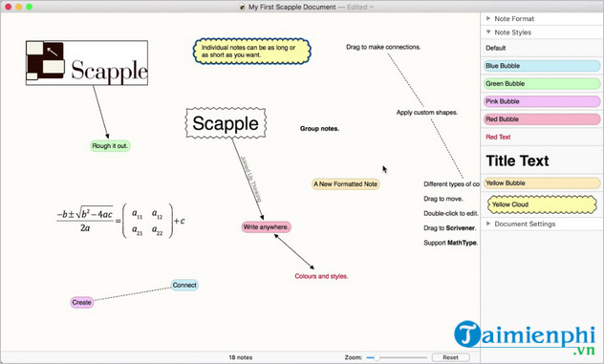Select the Scapple logo image note
Image resolution: width=604 pixels, height=364 pixels.
click(x=87, y=63)
